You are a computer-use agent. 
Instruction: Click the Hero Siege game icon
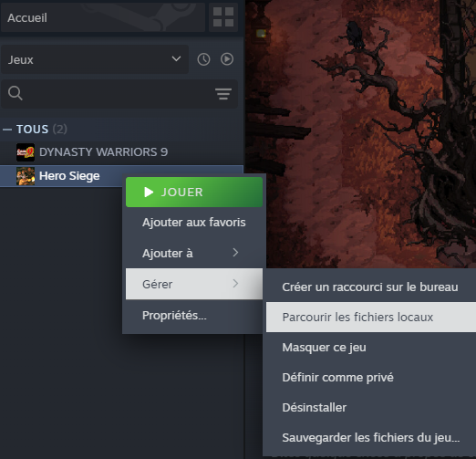pyautogui.click(x=26, y=176)
